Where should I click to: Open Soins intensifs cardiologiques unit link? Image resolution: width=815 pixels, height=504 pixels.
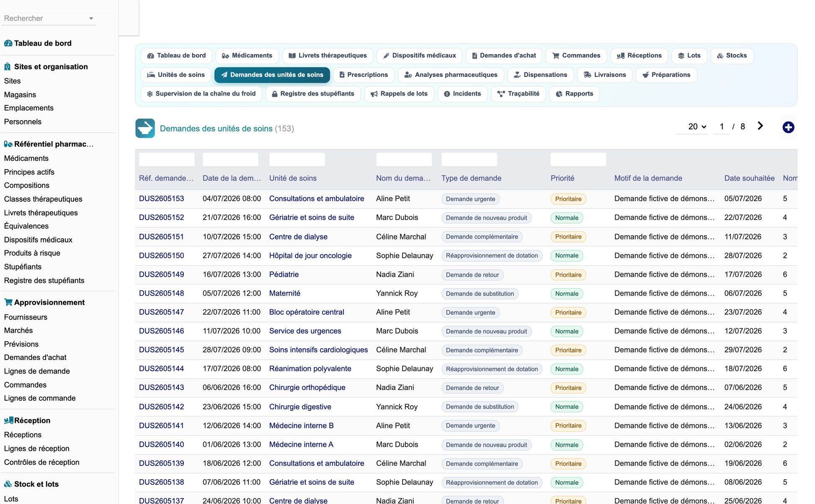(x=318, y=350)
